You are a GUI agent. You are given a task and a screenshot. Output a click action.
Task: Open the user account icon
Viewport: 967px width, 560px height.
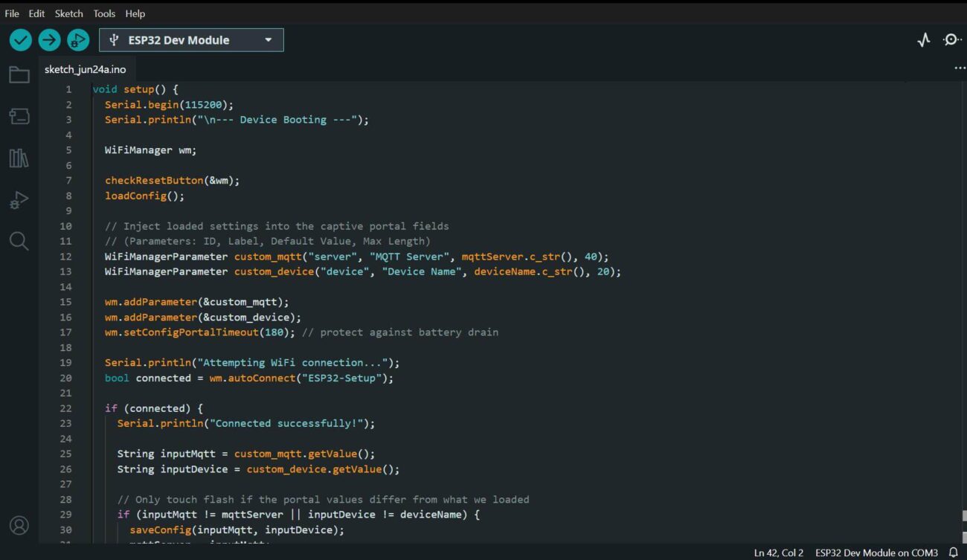coord(19,525)
